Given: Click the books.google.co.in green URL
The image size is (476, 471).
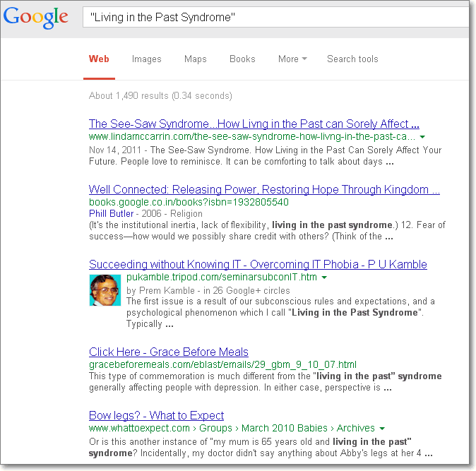Looking at the screenshot, I should pos(189,202).
